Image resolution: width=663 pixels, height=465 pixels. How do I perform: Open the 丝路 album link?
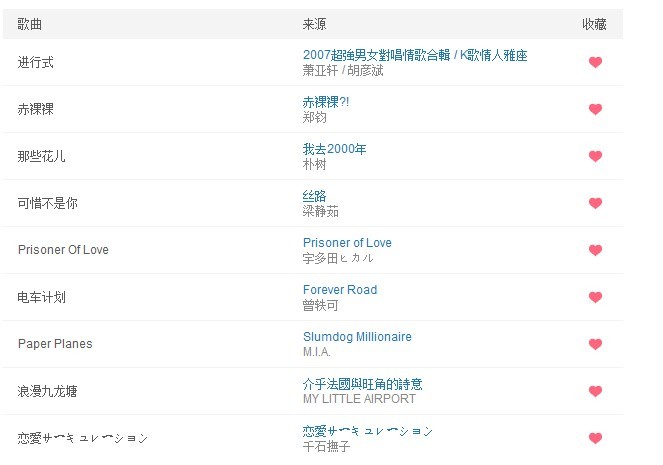click(x=314, y=196)
